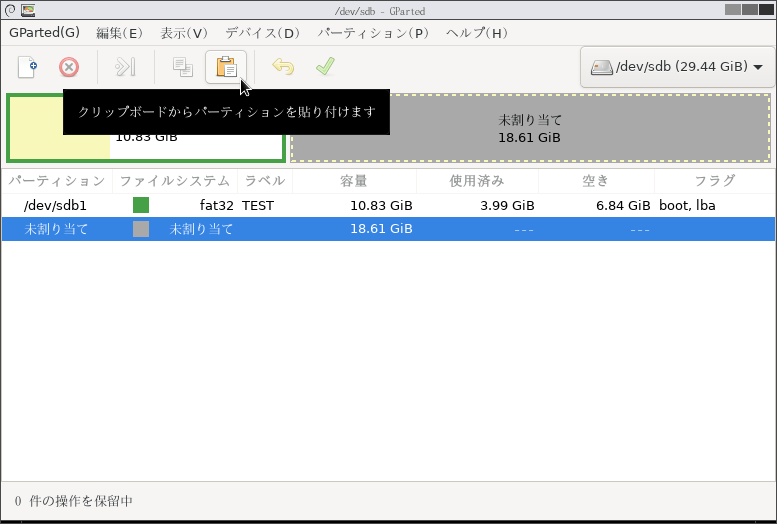777x524 pixels.
Task: Click the TEST label cell
Action: (x=258, y=205)
